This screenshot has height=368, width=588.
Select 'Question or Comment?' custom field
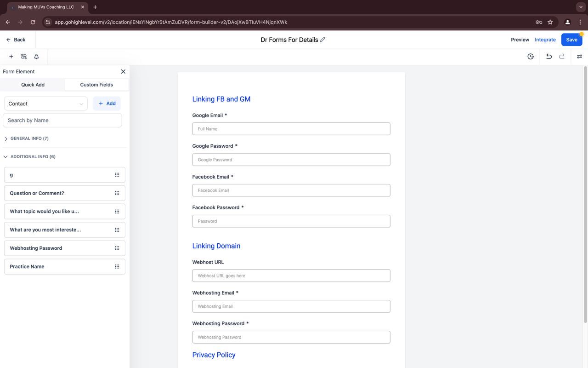pos(65,193)
